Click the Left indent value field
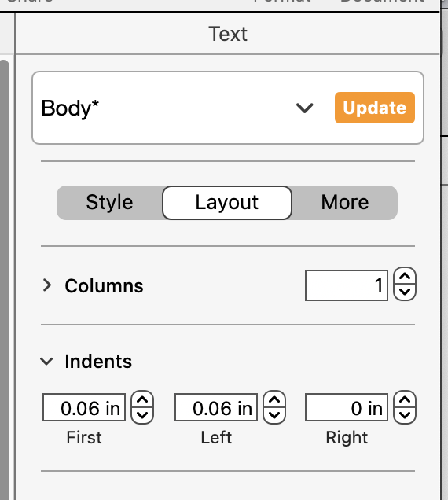 coord(216,407)
